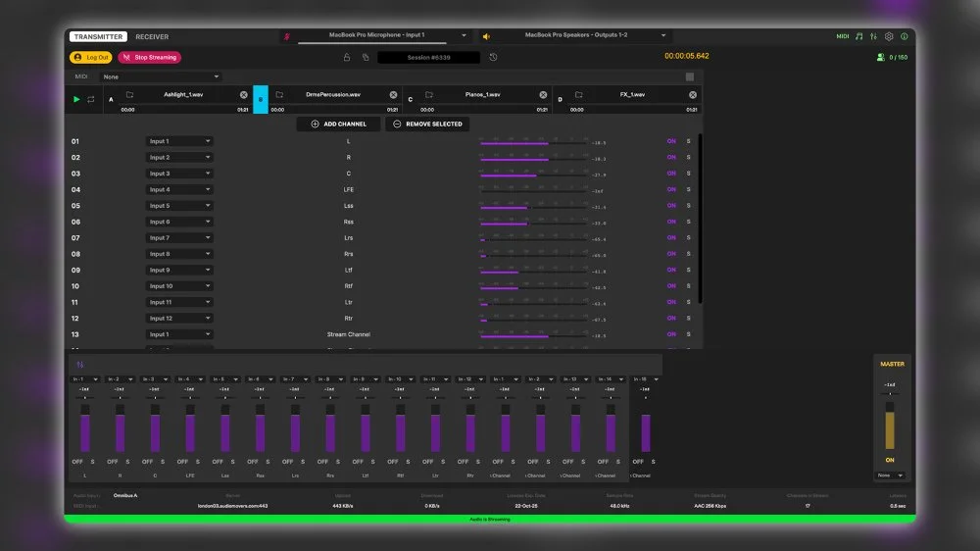The width and height of the screenshot is (980, 551).
Task: Open Input 6 dropdown for channel 06
Action: (178, 222)
